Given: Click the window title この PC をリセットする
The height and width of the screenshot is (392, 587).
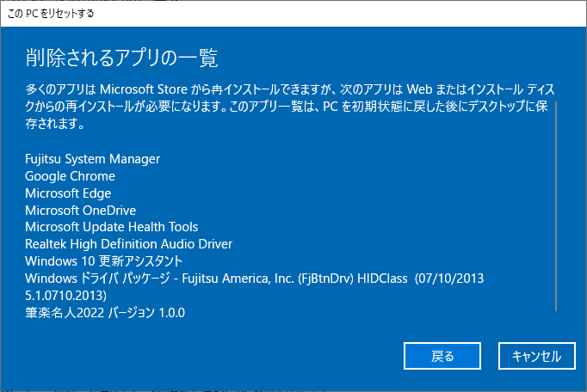Looking at the screenshot, I should click(51, 14).
